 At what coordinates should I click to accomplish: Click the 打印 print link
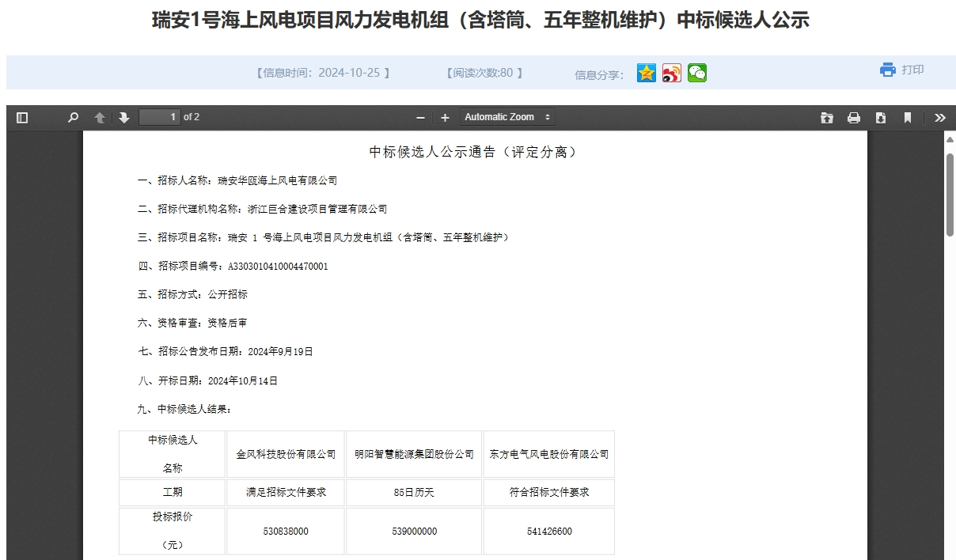click(912, 70)
